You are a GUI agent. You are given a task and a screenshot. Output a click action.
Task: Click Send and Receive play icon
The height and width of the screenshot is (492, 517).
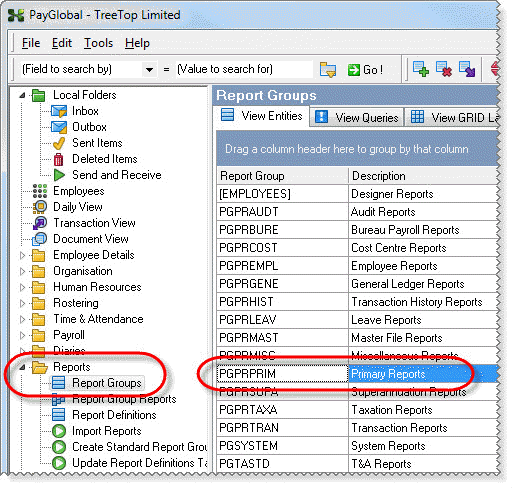click(59, 175)
